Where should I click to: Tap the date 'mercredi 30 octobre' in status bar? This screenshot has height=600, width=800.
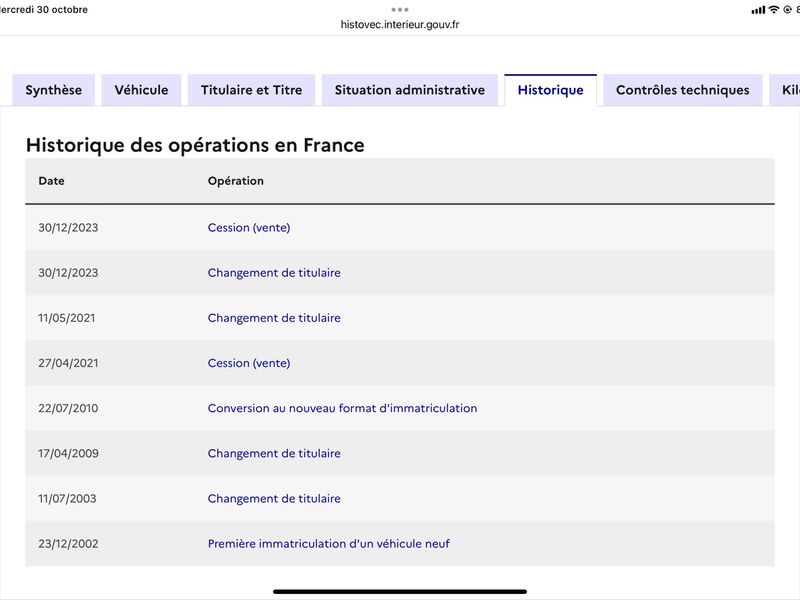point(44,10)
